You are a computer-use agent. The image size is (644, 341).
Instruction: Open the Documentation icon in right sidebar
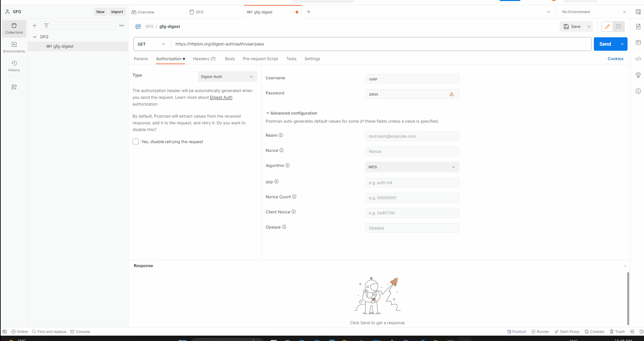638,27
